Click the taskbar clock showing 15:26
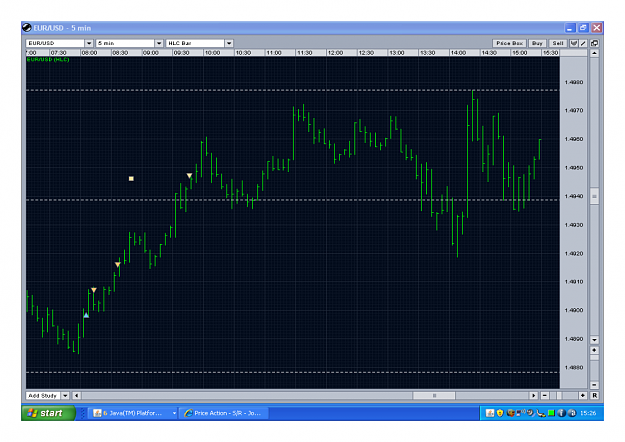 (588, 413)
